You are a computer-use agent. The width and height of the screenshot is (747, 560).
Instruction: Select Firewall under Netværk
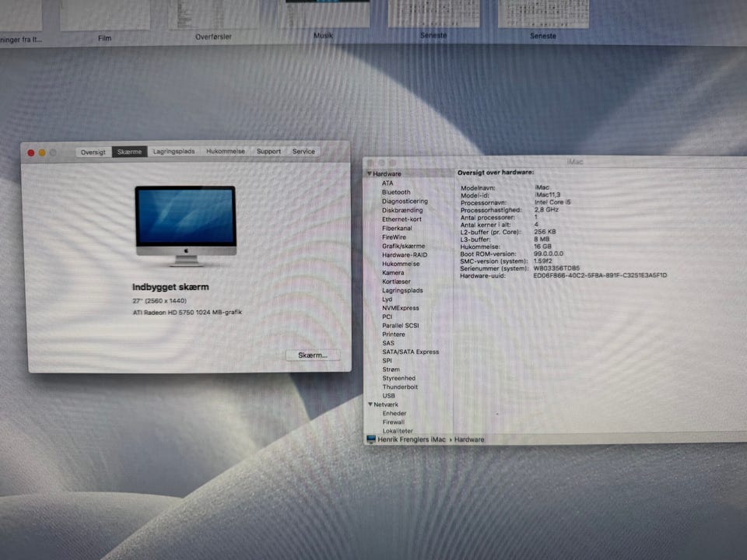[x=394, y=422]
